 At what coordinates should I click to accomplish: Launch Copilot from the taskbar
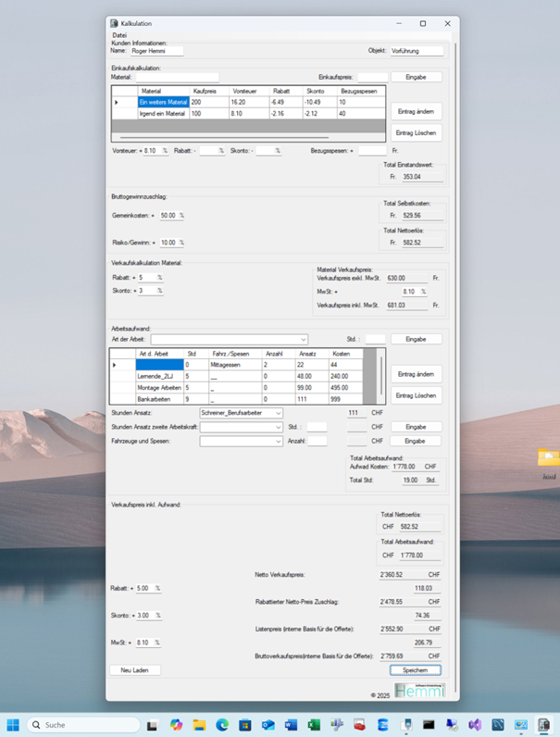[x=176, y=725]
